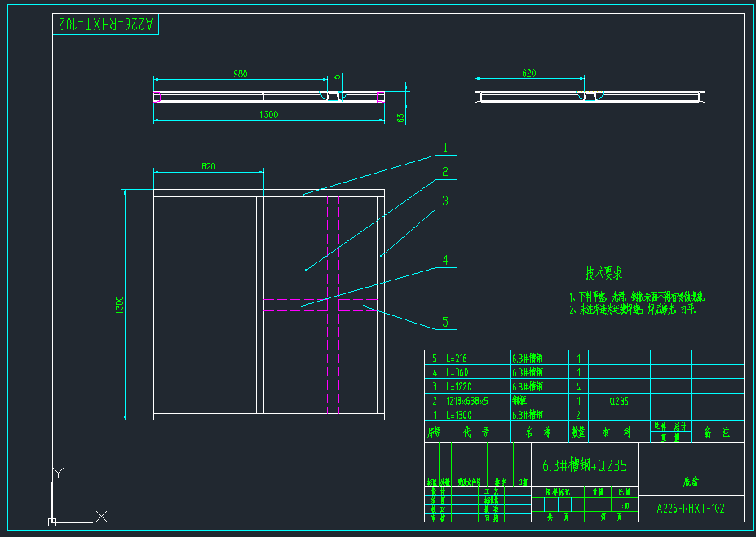Image resolution: width=756 pixels, height=537 pixels.
Task: Select technical requirement line 1 text
Action: click(638, 297)
